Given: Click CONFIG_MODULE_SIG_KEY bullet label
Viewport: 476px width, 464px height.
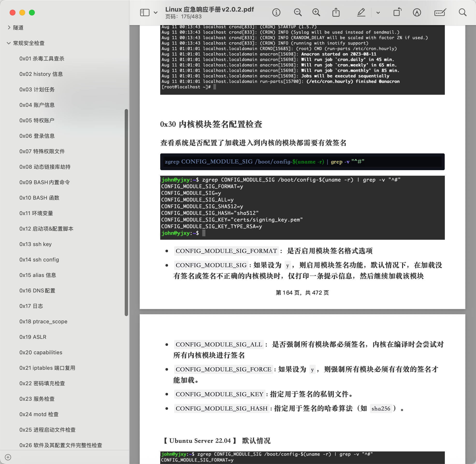Looking at the screenshot, I should (x=219, y=394).
